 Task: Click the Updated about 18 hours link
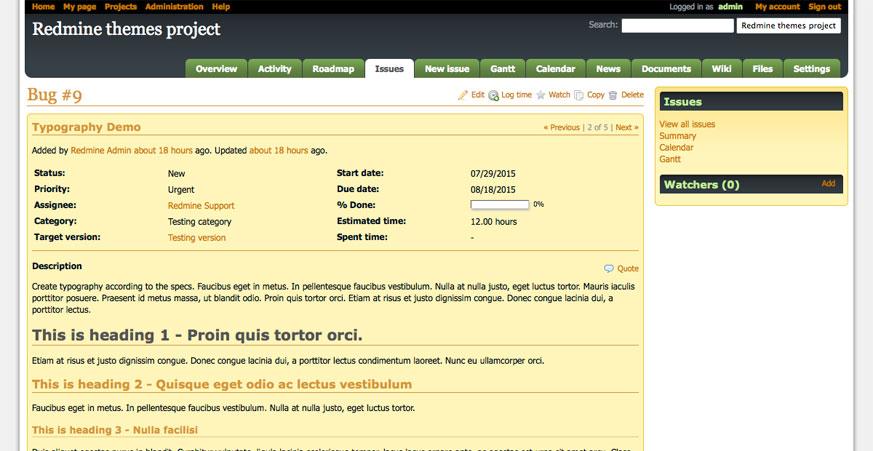[x=278, y=150]
